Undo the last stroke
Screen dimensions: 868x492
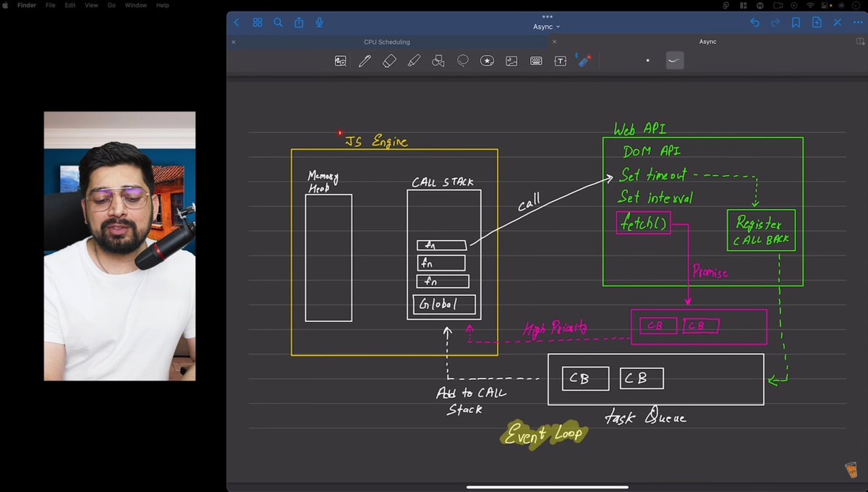pos(754,22)
